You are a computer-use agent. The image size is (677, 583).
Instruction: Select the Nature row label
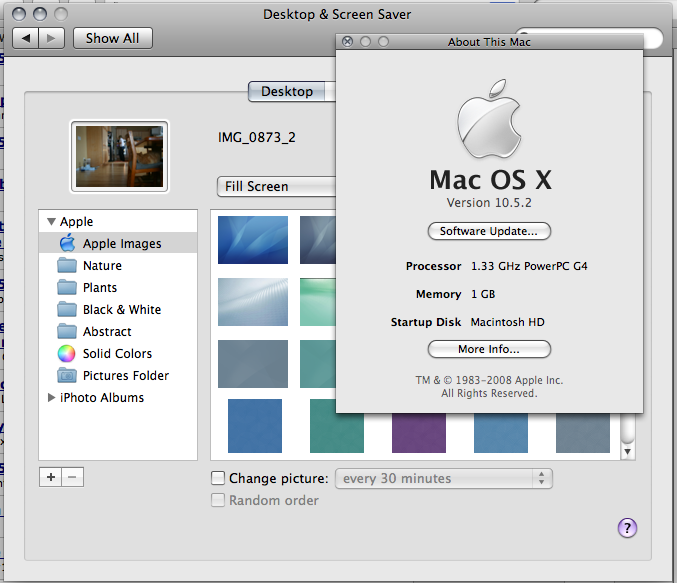click(102, 266)
